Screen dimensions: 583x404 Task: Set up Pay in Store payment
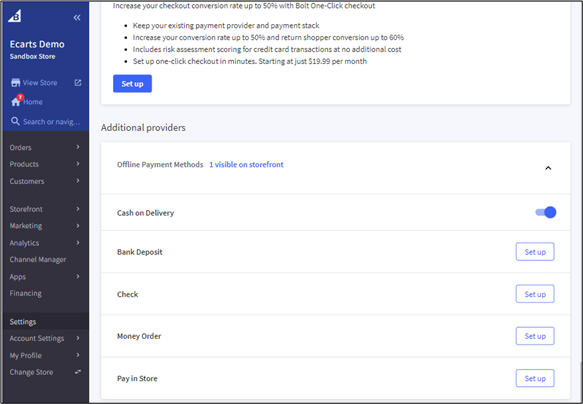(x=535, y=378)
